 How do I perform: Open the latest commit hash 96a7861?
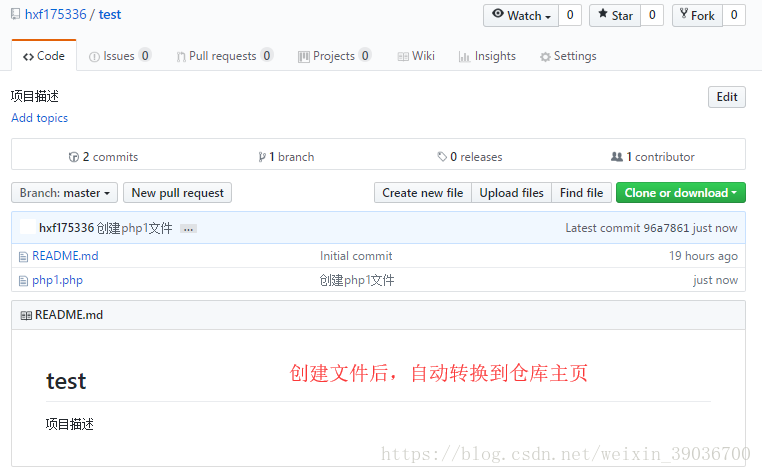click(x=666, y=228)
